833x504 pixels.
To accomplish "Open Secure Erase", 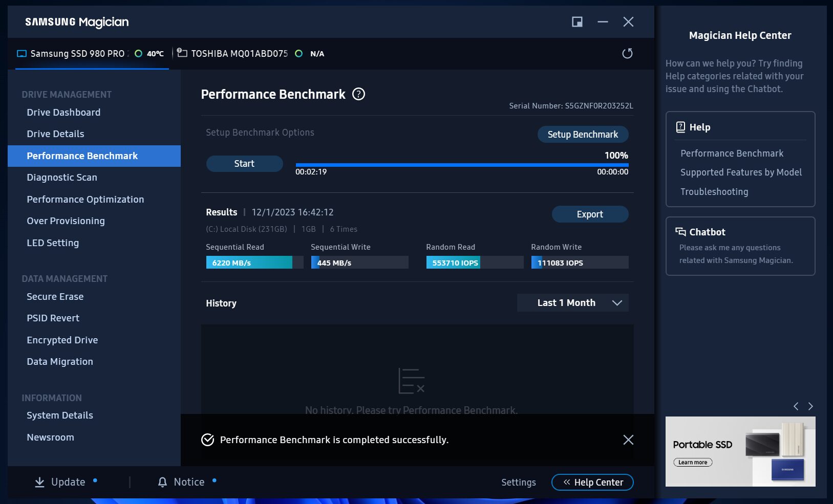I will pyautogui.click(x=55, y=297).
